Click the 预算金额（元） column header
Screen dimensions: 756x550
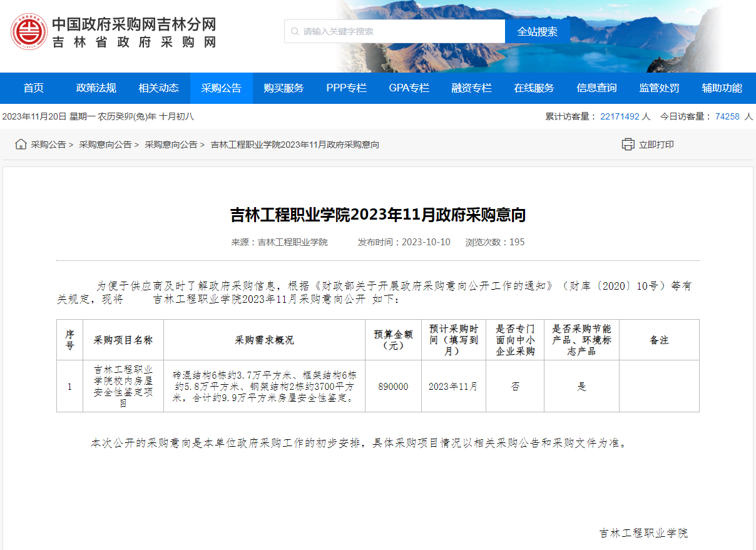pyautogui.click(x=393, y=340)
